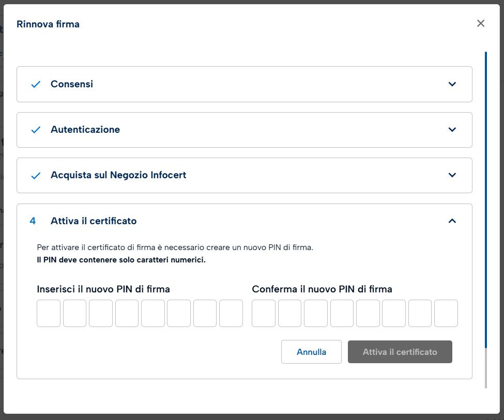This screenshot has width=504, height=420.
Task: Click the Attiva il certificato button
Action: [400, 352]
